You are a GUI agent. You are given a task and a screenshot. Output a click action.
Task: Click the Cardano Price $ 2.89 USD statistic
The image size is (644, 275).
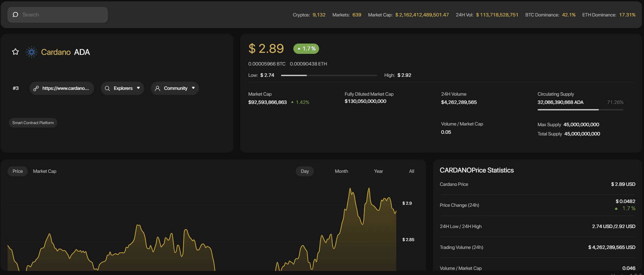click(623, 184)
